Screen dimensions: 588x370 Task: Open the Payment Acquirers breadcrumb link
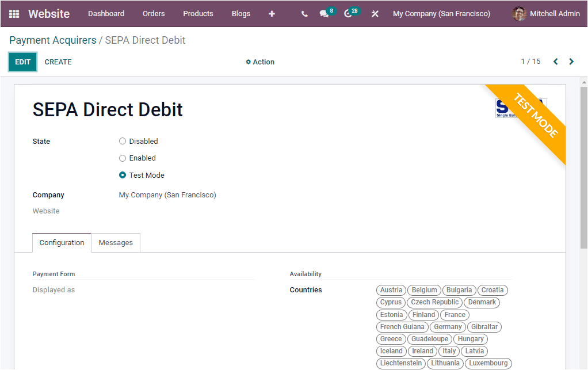52,40
